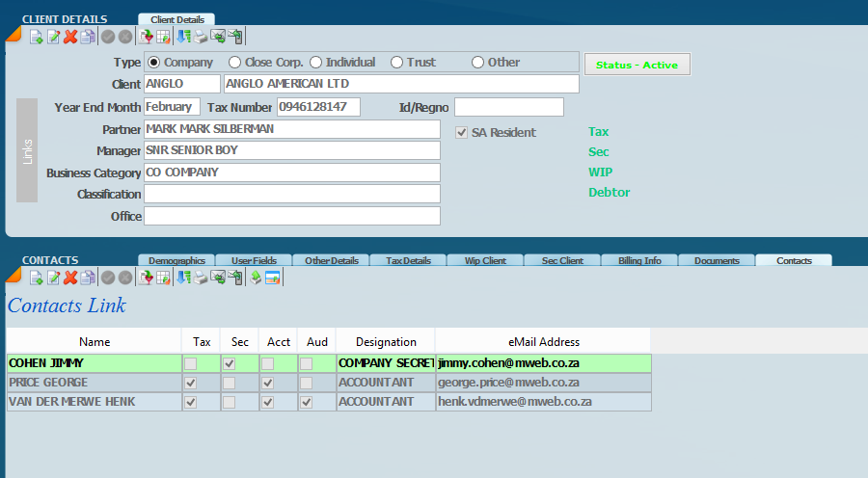Expand the vertical Links side panel

[x=27, y=150]
